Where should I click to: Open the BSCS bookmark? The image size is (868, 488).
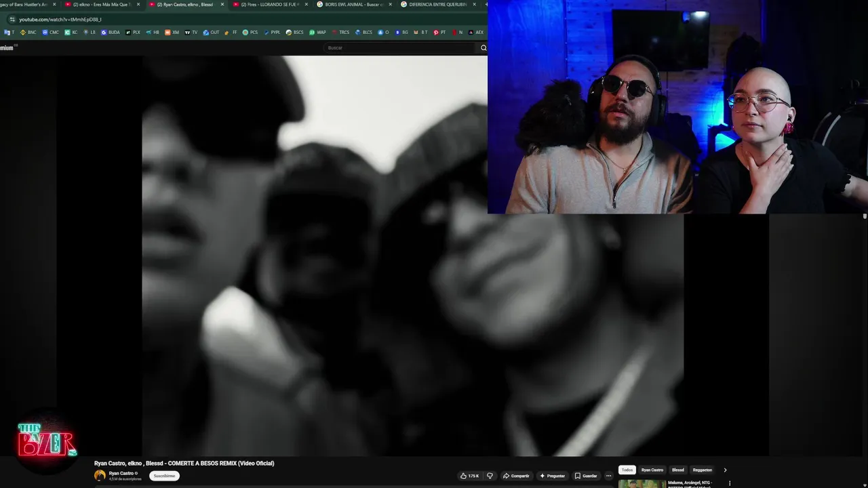tap(295, 33)
